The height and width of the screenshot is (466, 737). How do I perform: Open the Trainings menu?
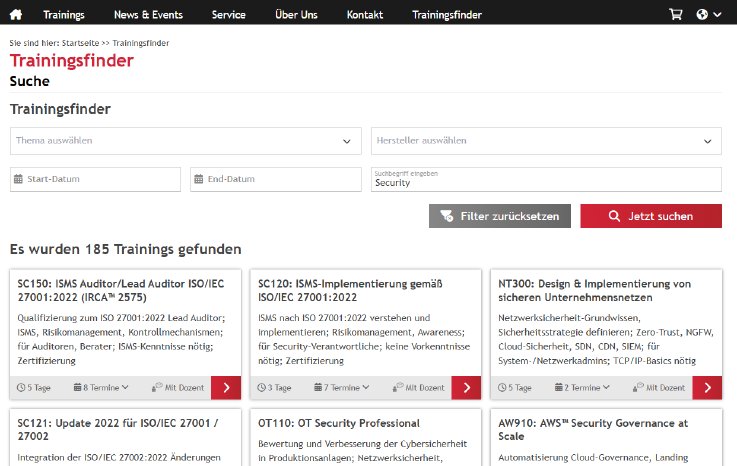[x=64, y=15]
